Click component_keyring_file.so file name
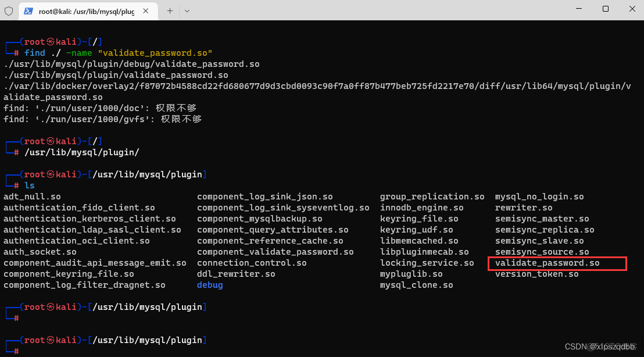644x357 pixels. [x=69, y=274]
